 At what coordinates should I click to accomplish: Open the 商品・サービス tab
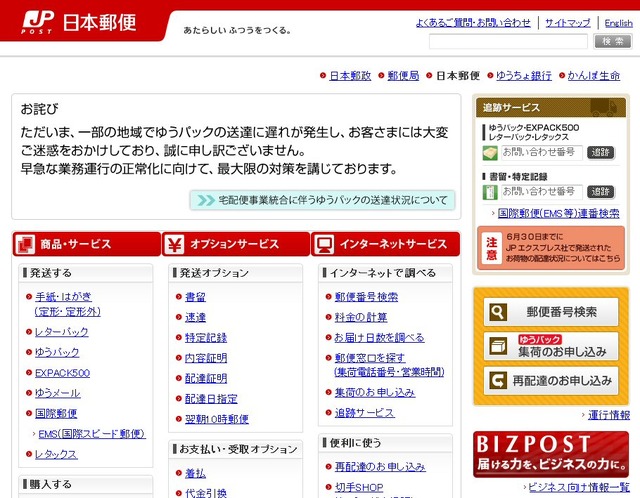87,244
